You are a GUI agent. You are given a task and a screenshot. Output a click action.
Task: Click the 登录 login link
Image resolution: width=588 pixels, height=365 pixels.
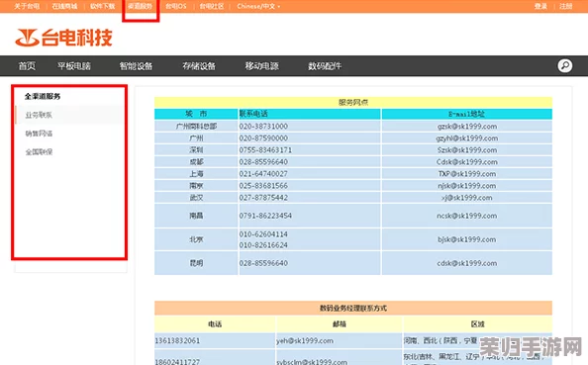point(540,6)
